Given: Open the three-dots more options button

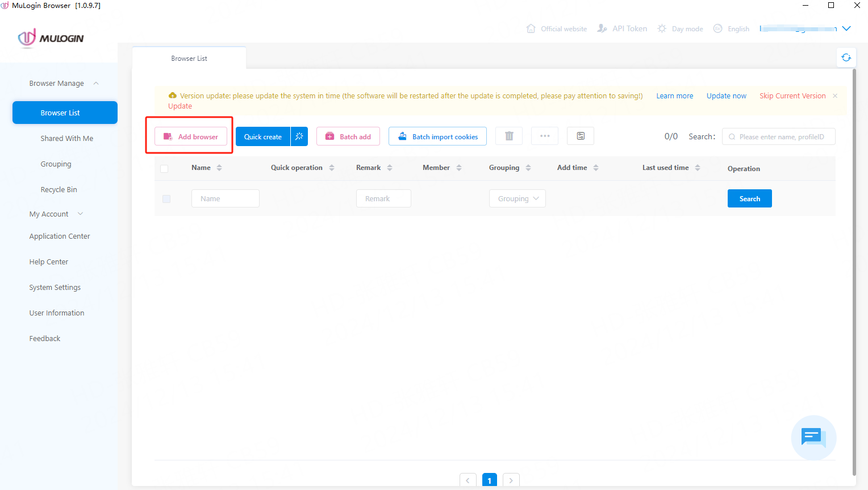Looking at the screenshot, I should pos(545,136).
